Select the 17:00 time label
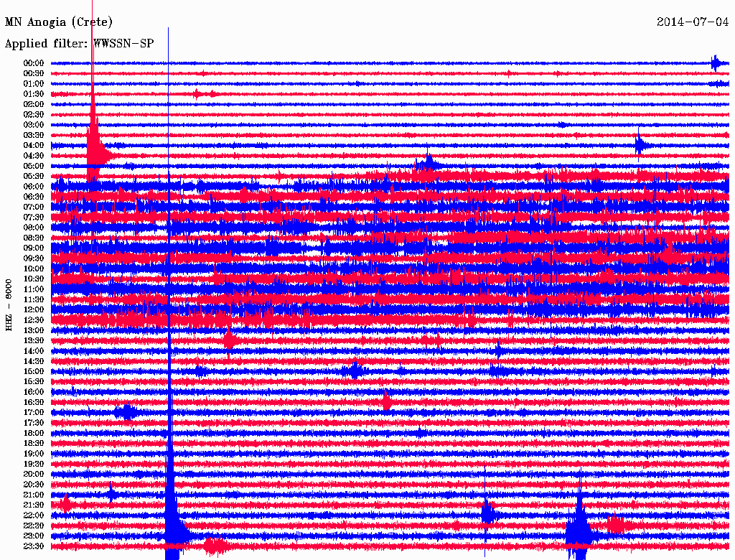 tap(34, 413)
